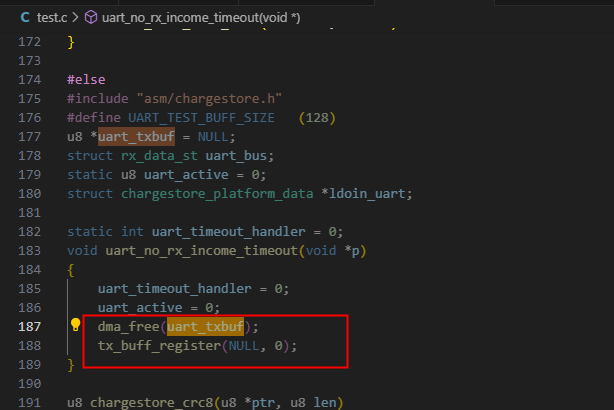Click line number 172 in gutter

(x=30, y=42)
